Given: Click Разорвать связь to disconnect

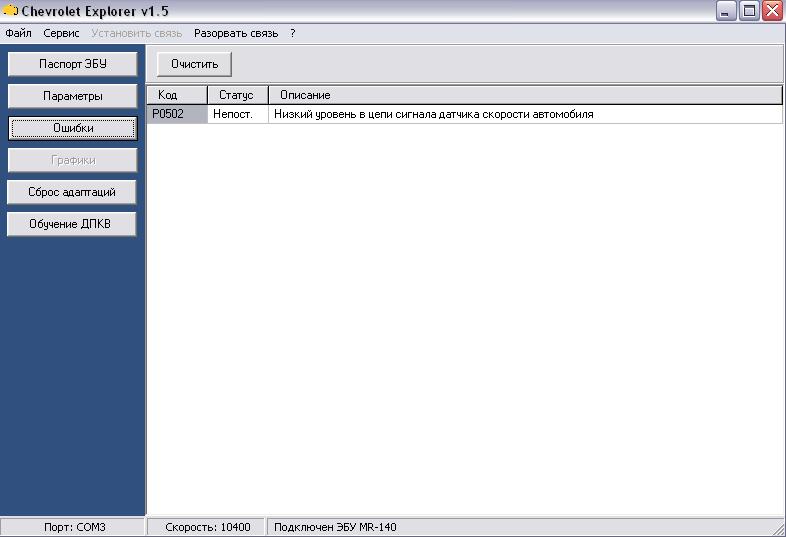Looking at the screenshot, I should [x=236, y=33].
